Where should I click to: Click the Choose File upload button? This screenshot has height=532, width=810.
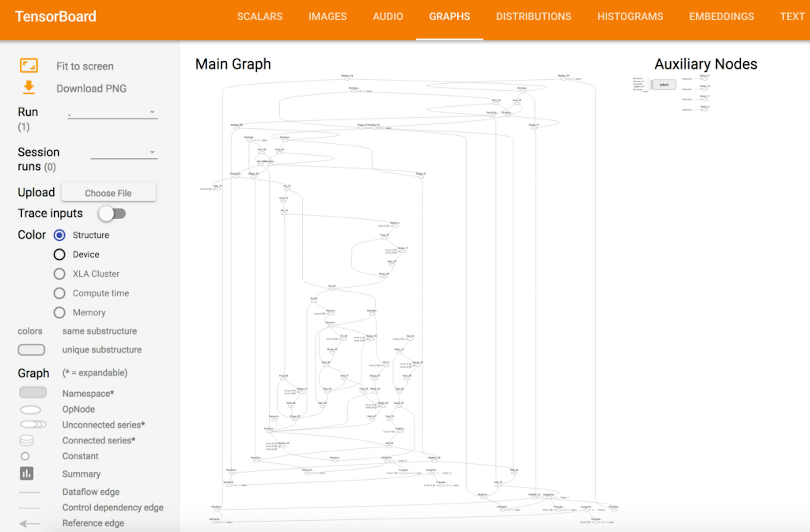[108, 193]
